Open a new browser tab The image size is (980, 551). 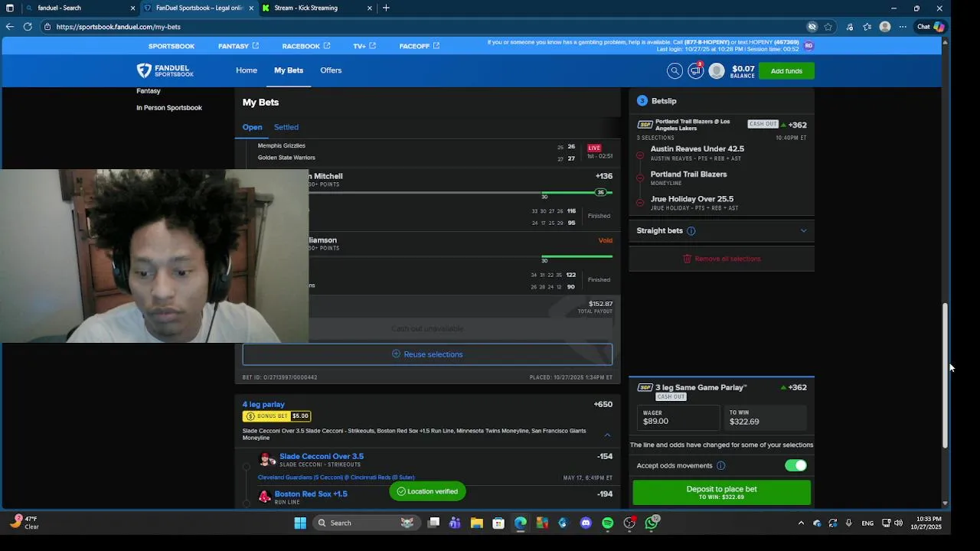click(386, 8)
